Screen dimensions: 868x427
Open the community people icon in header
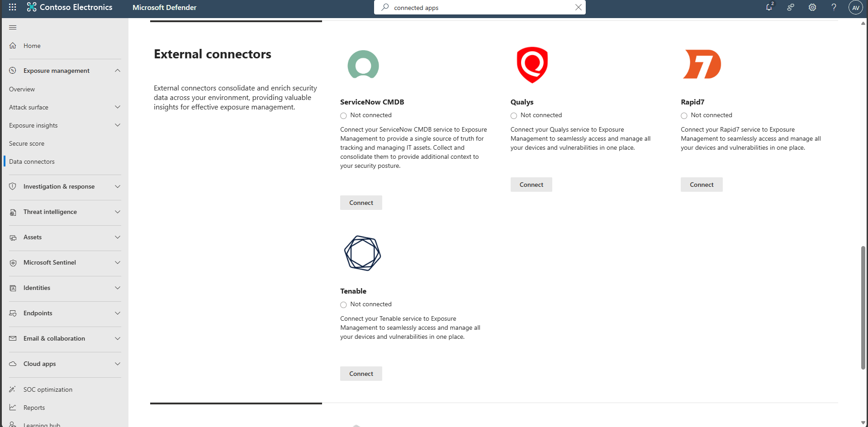(x=791, y=7)
